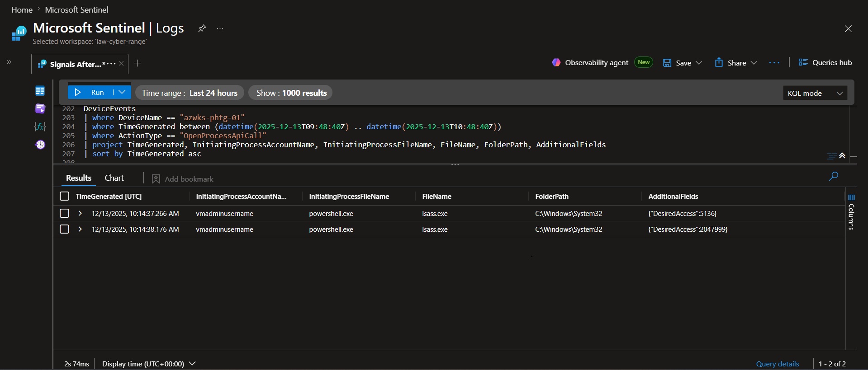
Task: Add a new query tab
Action: 138,63
